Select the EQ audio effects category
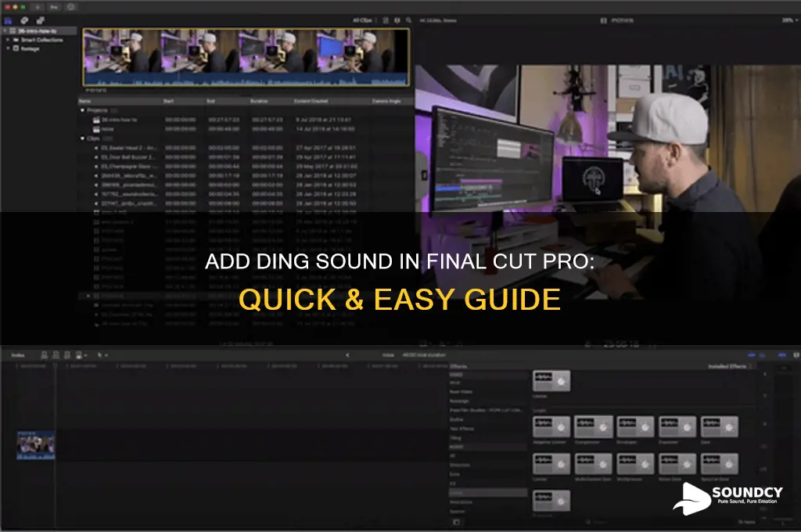 [488, 483]
